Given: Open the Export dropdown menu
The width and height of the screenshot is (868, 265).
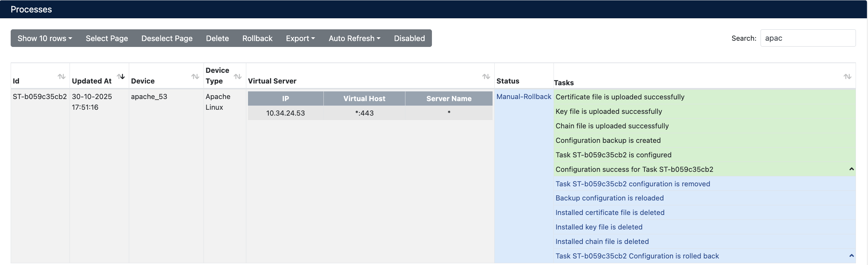Looking at the screenshot, I should coord(300,38).
